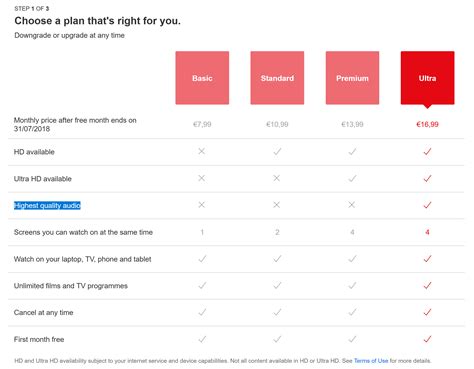Open the Terms of Use link
This screenshot has height=369, width=474.
371,361
